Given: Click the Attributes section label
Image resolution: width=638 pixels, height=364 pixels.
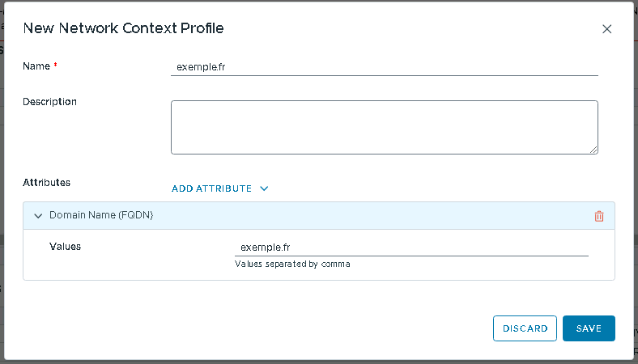Looking at the screenshot, I should [46, 183].
